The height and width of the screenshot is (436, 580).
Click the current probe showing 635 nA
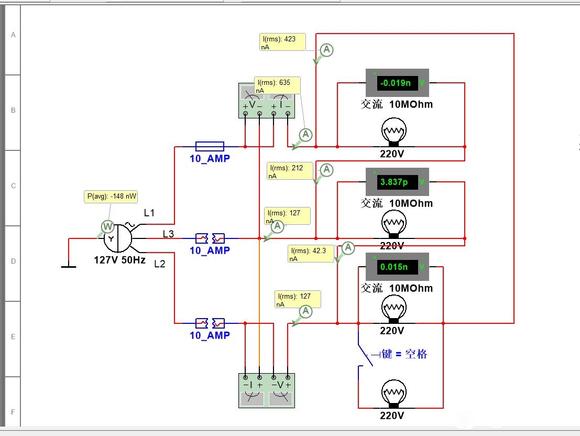pos(306,134)
